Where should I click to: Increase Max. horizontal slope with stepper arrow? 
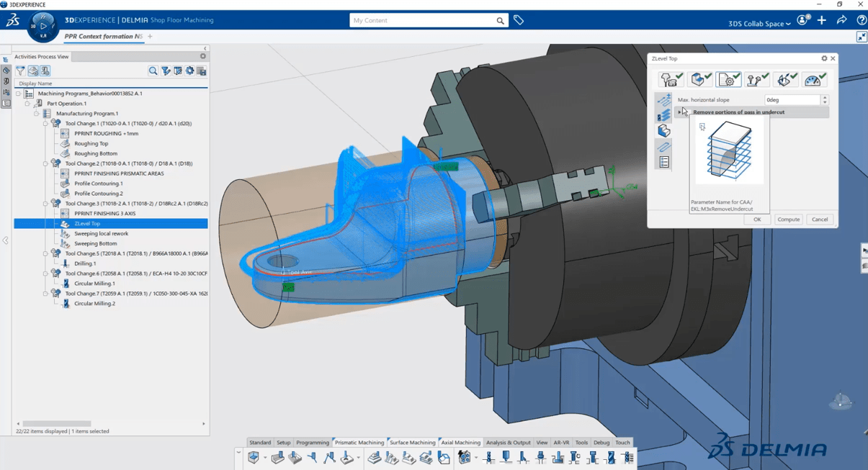pyautogui.click(x=825, y=97)
